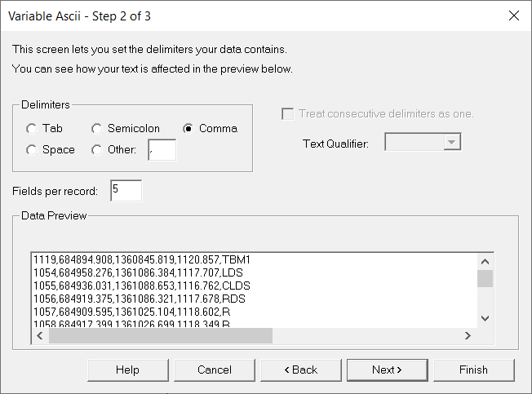The width and height of the screenshot is (532, 394).
Task: Proceed with the Next button
Action: pyautogui.click(x=387, y=370)
